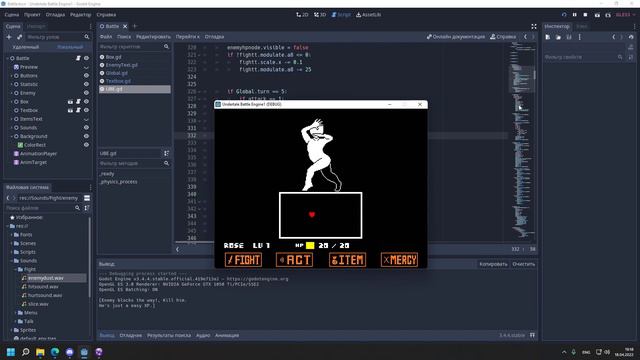Toggle visibility of ColorRect node
This screenshot has height=360, width=640.
[x=86, y=145]
